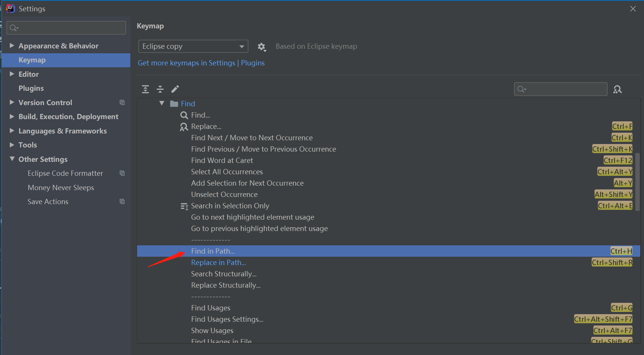Image resolution: width=644 pixels, height=355 pixels.
Task: Select the Find in Path... action
Action: click(388, 251)
